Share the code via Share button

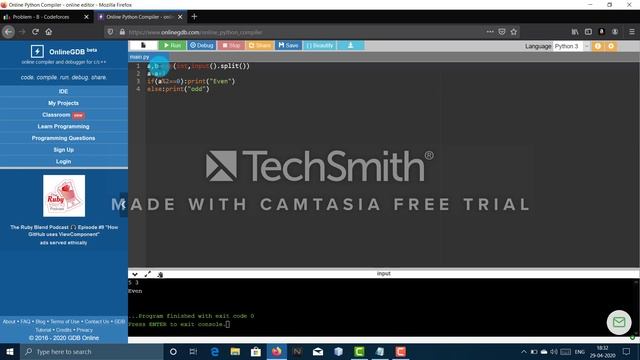tap(260, 45)
